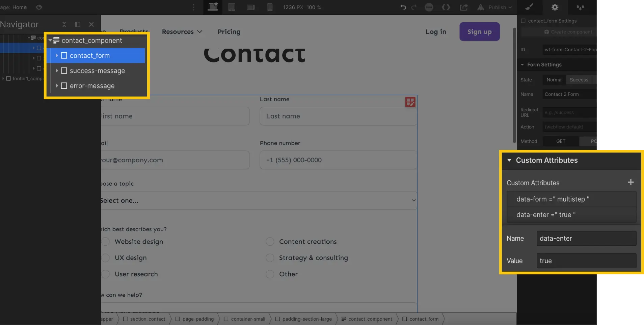Select the UX design radio button
The height and width of the screenshot is (325, 644).
tap(105, 258)
